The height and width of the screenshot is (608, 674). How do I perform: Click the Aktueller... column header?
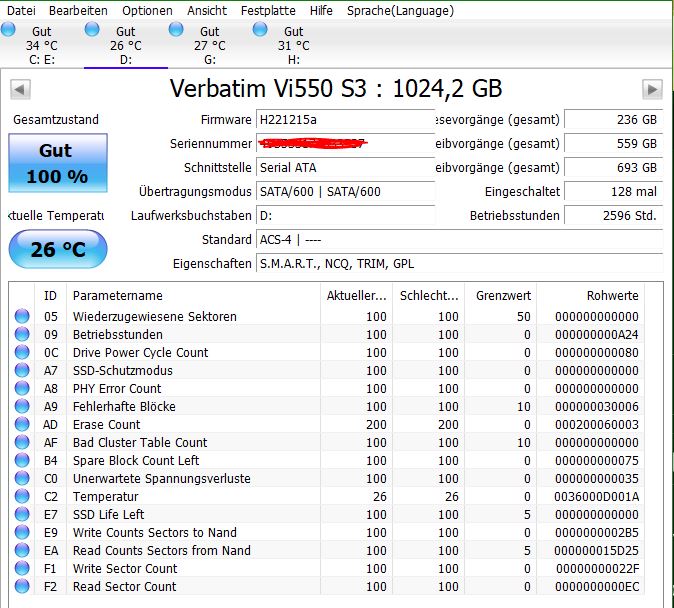pyautogui.click(x=356, y=295)
